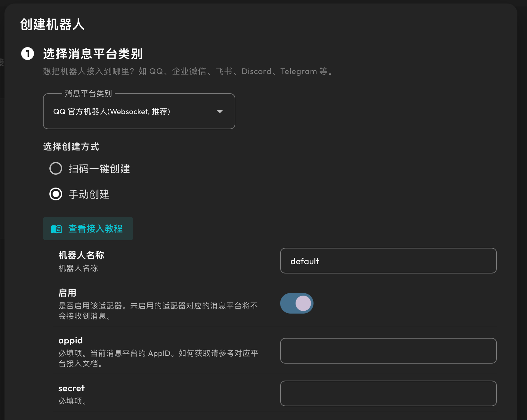Viewport: 527px width, 420px height.
Task: Open the 查看接入教程 tutorial button
Action: (x=88, y=229)
